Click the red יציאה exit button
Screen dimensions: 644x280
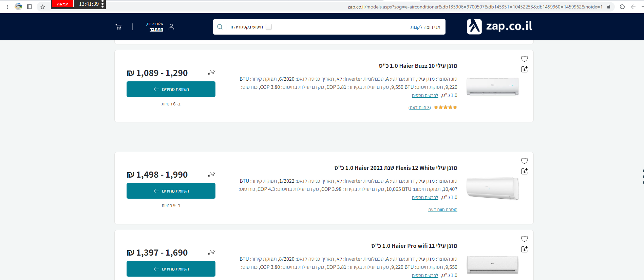[62, 4]
